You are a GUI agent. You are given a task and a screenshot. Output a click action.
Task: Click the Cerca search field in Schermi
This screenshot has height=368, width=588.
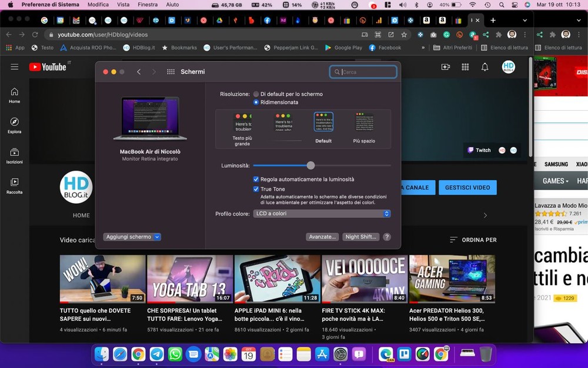click(363, 72)
